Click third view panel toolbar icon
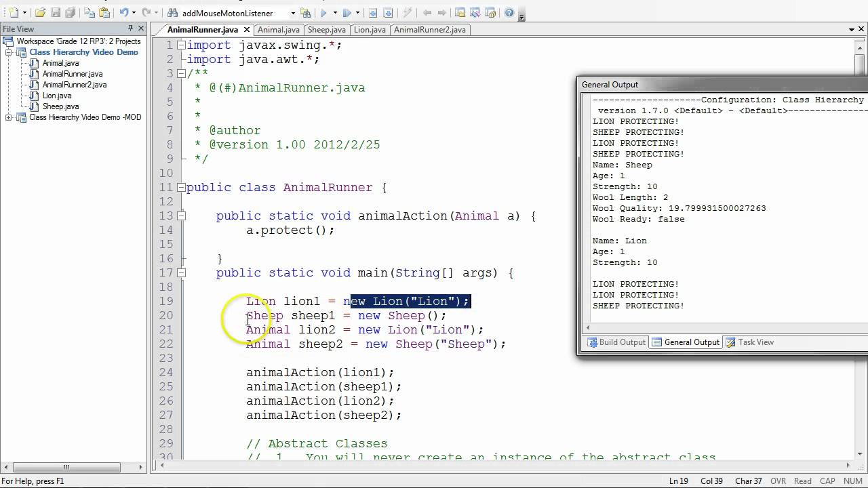Screen dimensions: 868x488 (x=490, y=13)
